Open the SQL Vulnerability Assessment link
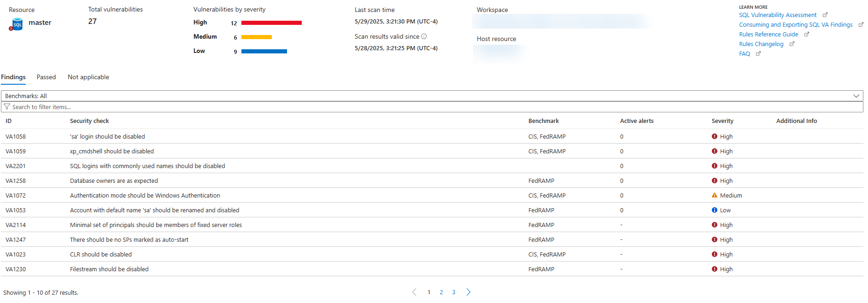868x303 pixels. pyautogui.click(x=778, y=15)
